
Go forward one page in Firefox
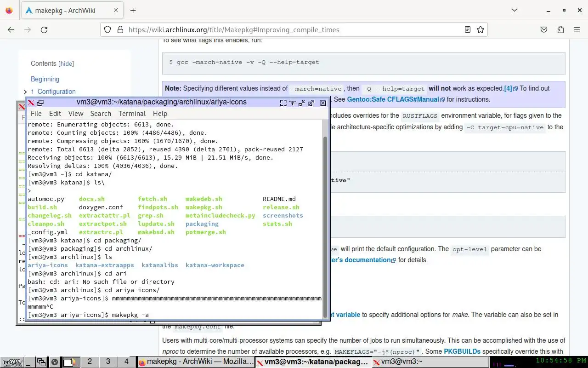pos(28,29)
